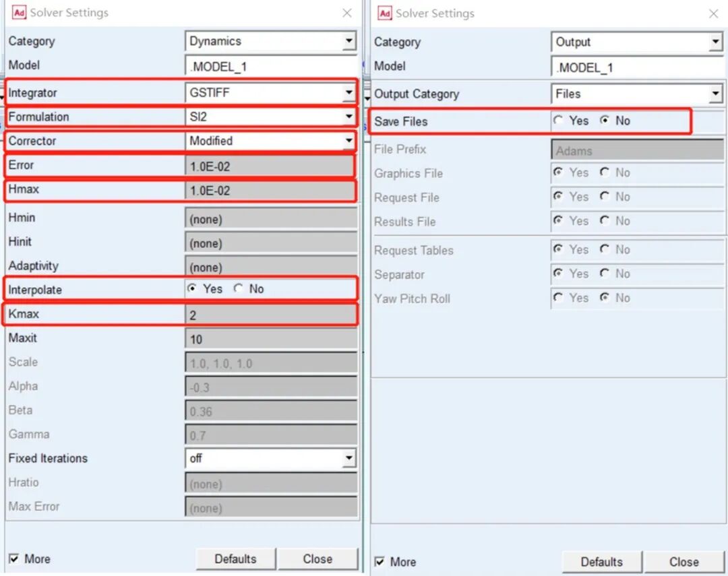The height and width of the screenshot is (576, 728).
Task: Select No for Save Files
Action: pos(605,121)
